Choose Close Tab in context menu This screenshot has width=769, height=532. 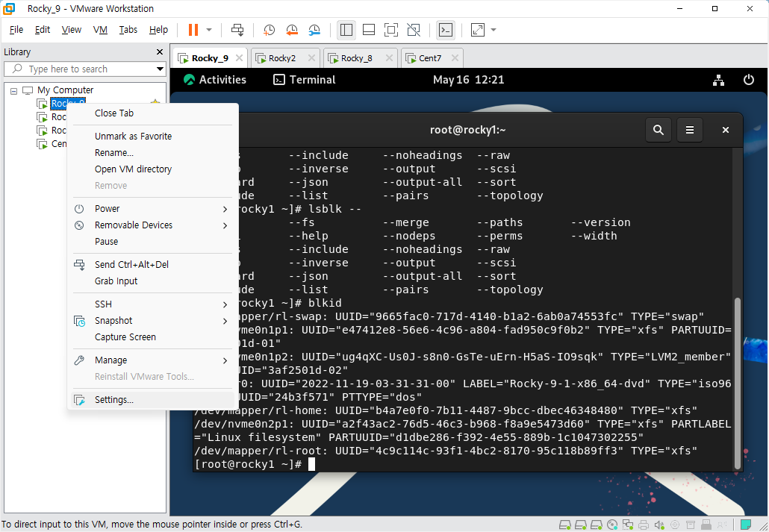coord(152,113)
